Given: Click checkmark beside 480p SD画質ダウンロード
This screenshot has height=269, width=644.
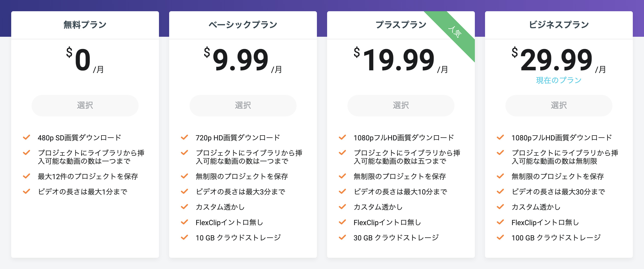Looking at the screenshot, I should (26, 138).
